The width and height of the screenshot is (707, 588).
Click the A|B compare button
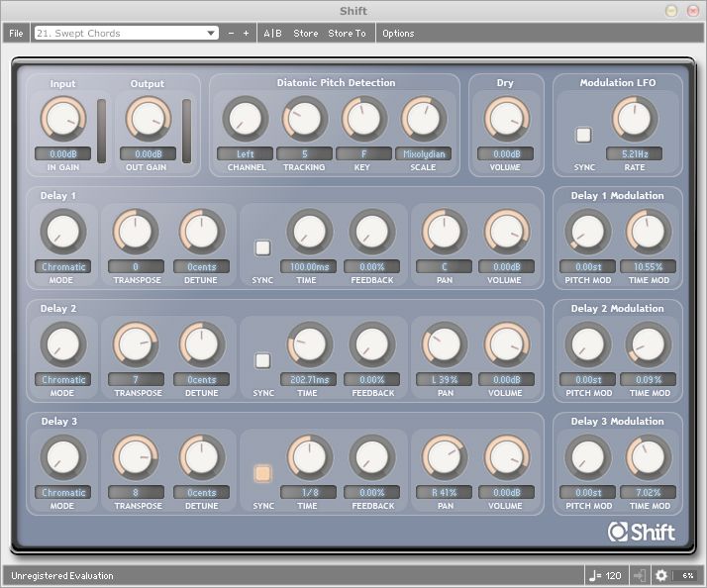pos(272,34)
